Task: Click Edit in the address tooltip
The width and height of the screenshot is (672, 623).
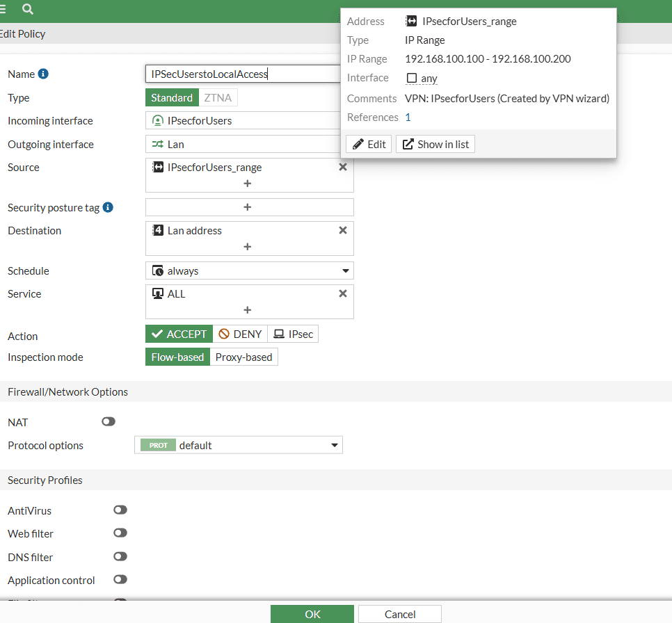Action: coord(369,145)
